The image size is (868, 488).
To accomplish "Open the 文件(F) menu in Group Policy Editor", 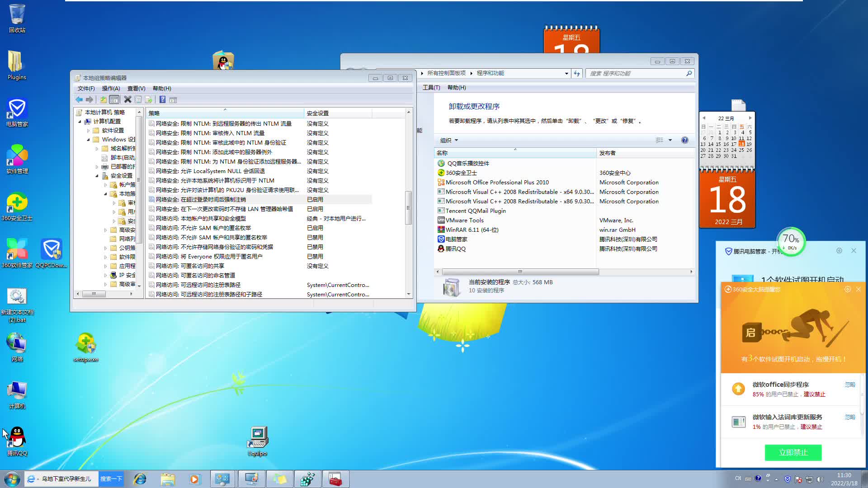I will coord(86,89).
